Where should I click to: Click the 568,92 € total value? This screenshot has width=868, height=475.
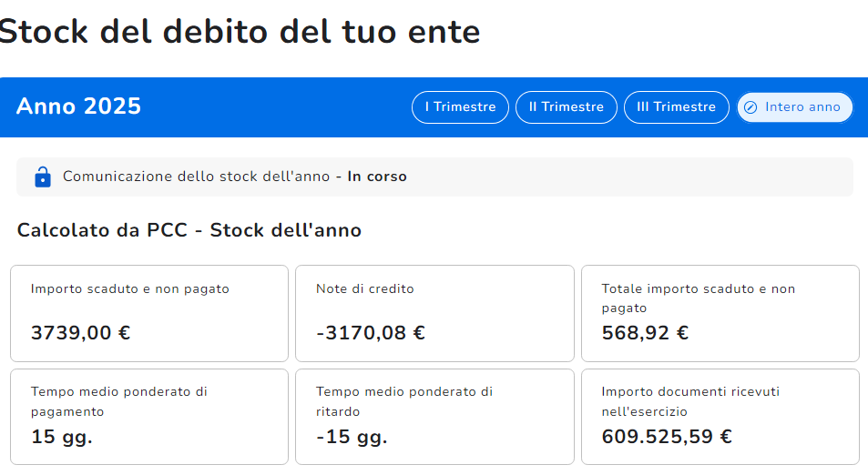click(x=645, y=333)
